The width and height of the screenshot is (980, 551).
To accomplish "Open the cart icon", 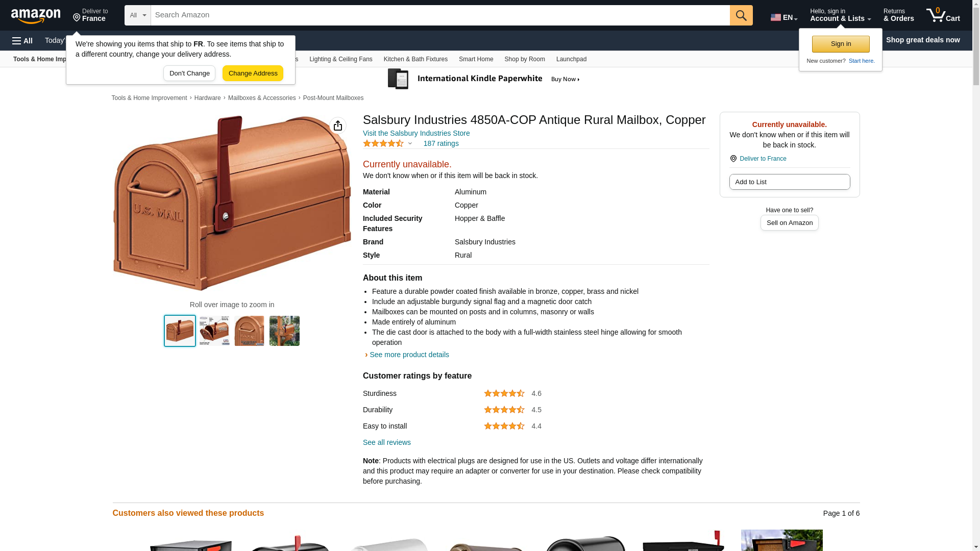I will pos(943,15).
